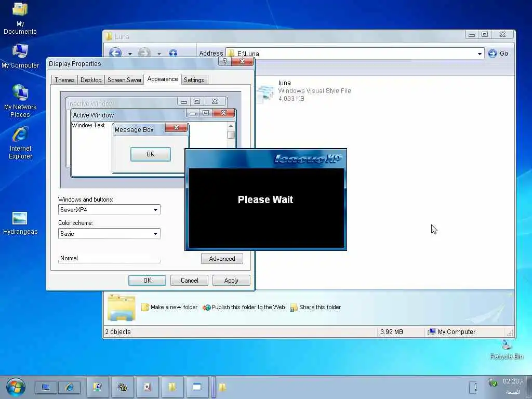
Task: Click the gear icon taskbar button
Action: [123, 387]
